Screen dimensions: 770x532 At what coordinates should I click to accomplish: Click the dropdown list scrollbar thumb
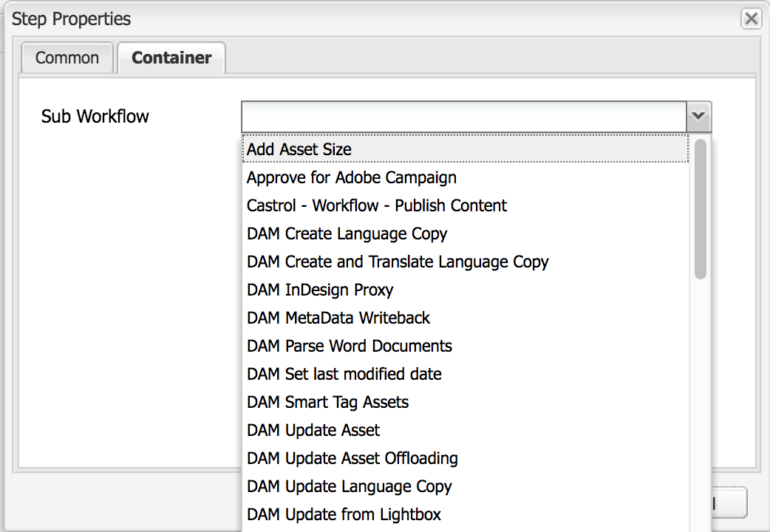(701, 209)
